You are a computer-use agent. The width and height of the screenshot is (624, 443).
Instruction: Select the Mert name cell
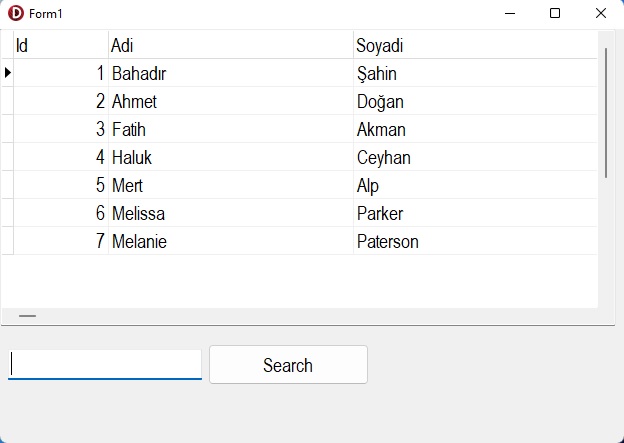pos(230,185)
